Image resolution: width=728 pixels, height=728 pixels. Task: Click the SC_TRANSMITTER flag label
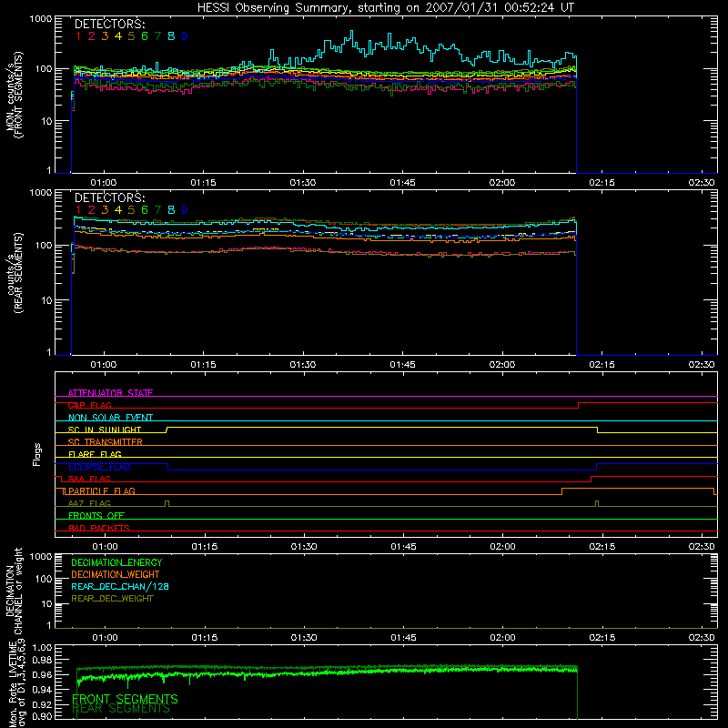click(x=105, y=442)
